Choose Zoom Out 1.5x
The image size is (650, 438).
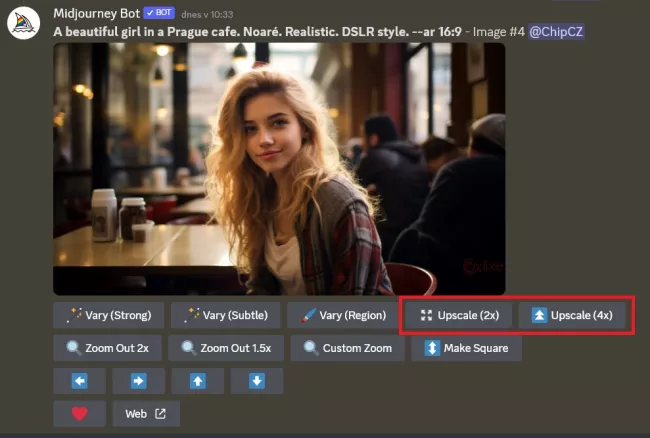click(227, 348)
